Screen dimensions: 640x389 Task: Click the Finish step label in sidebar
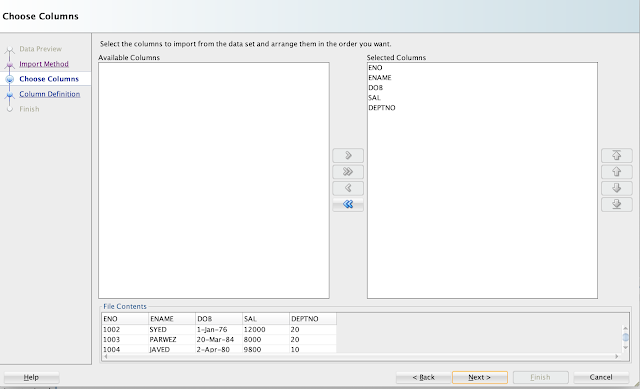click(29, 109)
